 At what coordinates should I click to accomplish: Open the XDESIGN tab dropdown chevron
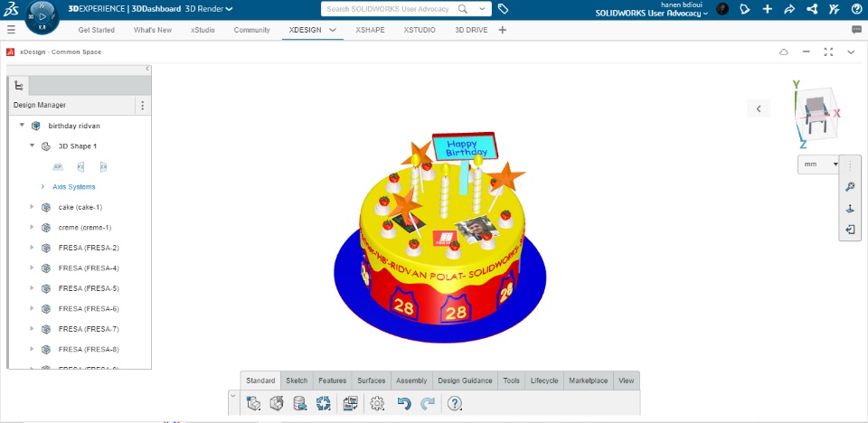333,30
